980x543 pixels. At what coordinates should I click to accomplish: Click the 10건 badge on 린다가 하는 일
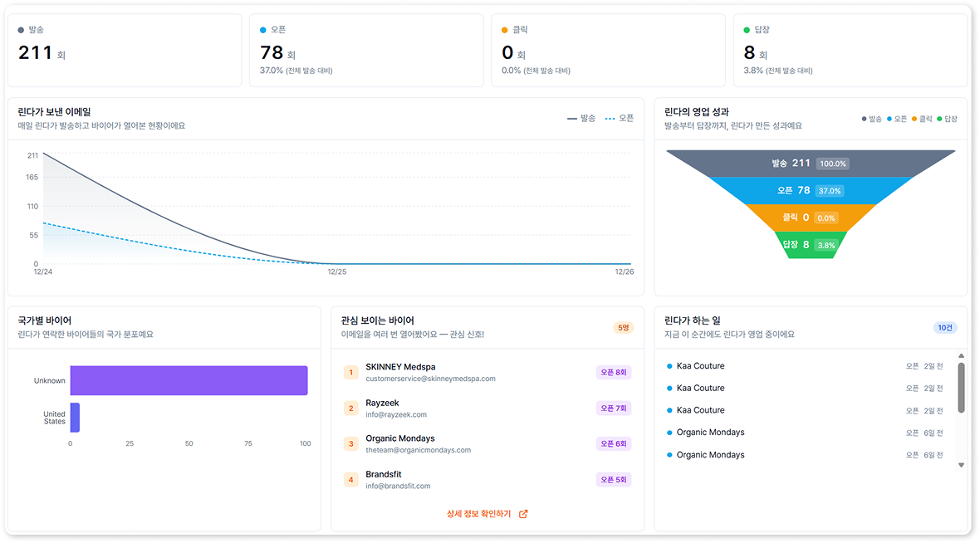coord(945,327)
